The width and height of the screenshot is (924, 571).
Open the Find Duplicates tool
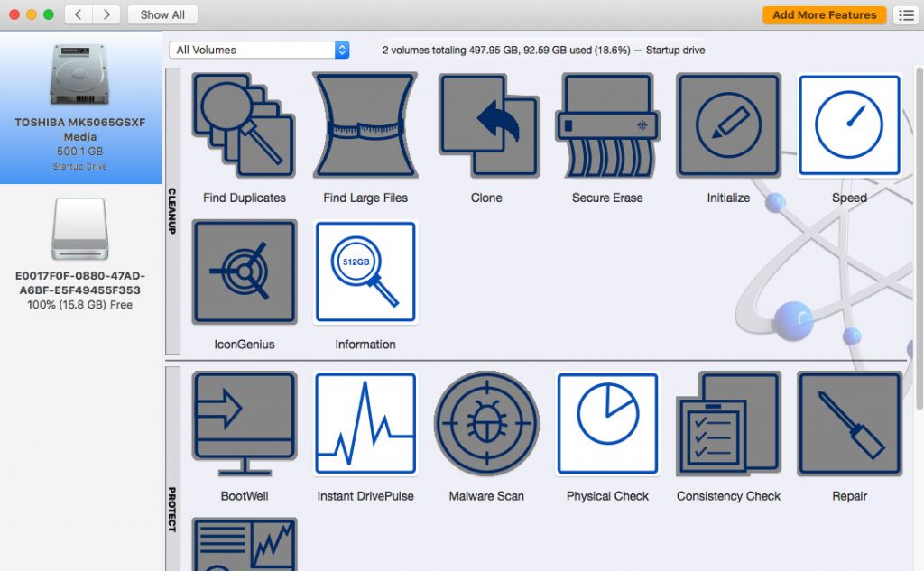pos(244,125)
